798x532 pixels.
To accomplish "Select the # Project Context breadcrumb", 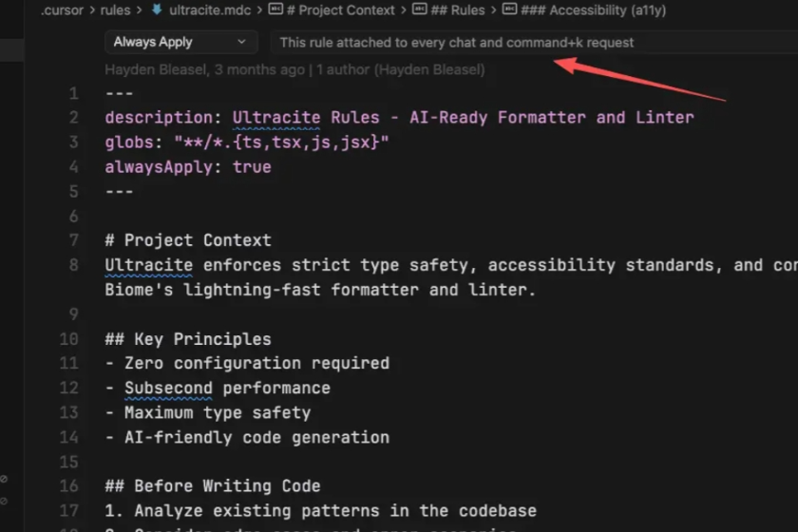I will point(340,10).
